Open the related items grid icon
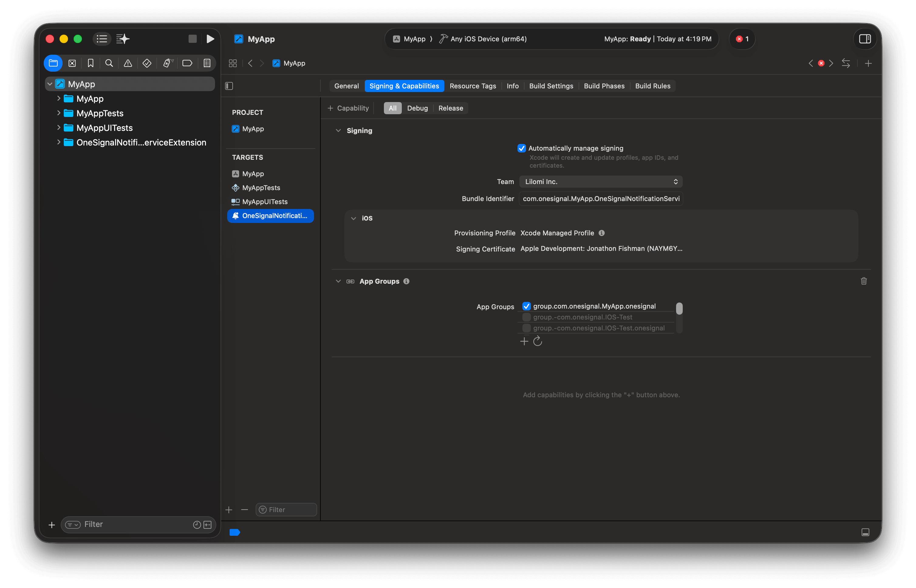 233,63
